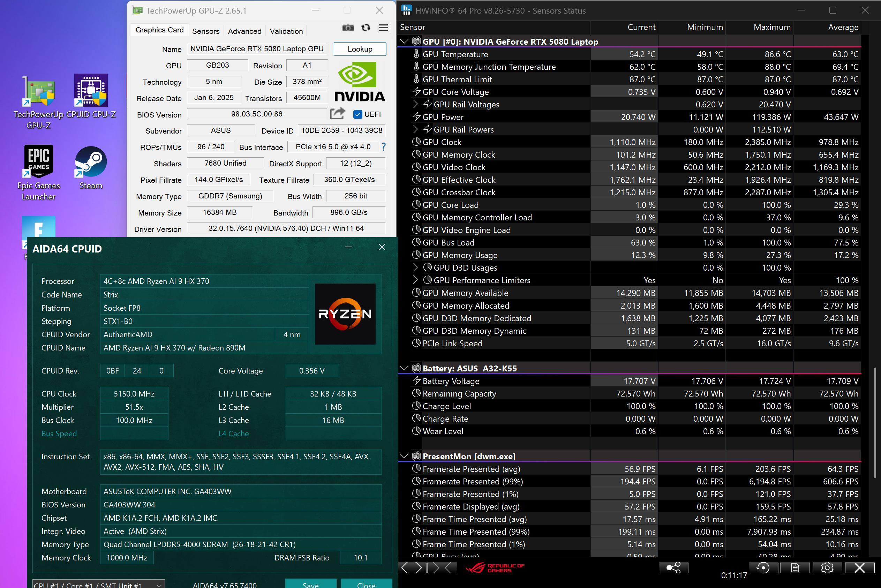Expand GPU Rail Voltages row

[x=415, y=104]
